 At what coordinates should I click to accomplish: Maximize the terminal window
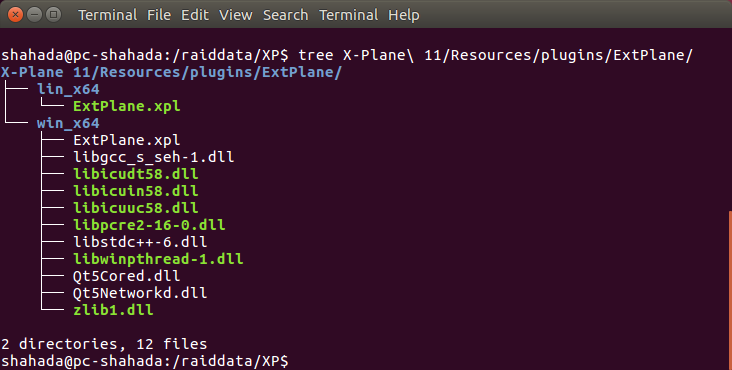pyautogui.click(x=53, y=15)
